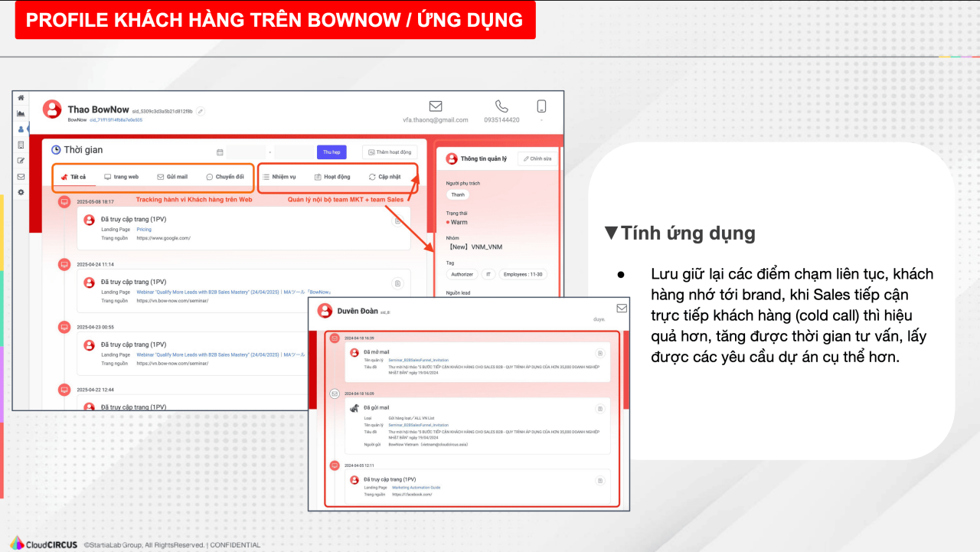Image resolution: width=980 pixels, height=552 pixels.
Task: Open note icon on Marketing Automation Guide card
Action: [x=600, y=480]
